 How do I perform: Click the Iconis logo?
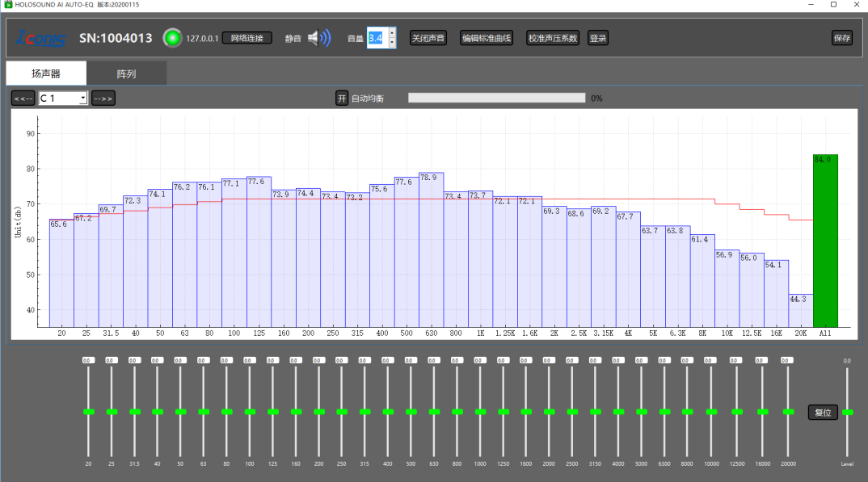40,38
